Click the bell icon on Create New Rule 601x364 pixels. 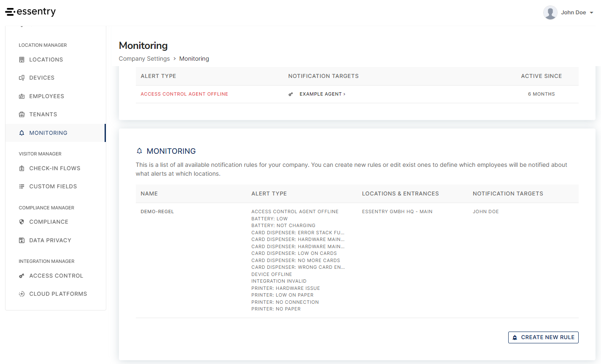click(515, 337)
